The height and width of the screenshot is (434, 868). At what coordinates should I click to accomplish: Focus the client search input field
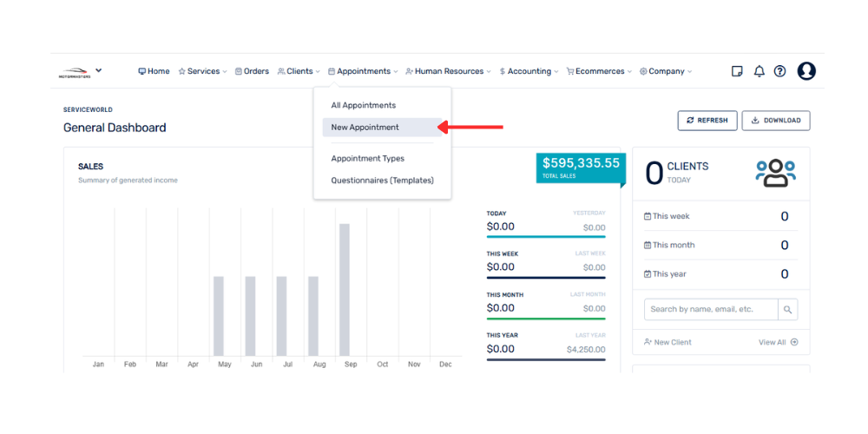[x=710, y=309]
